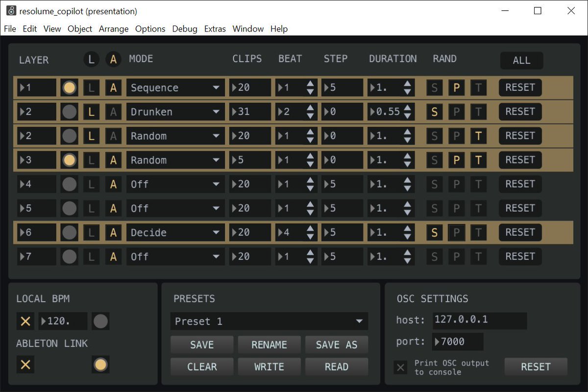
Task: Click the beat stepper arrows in the Drunken row
Action: point(310,112)
